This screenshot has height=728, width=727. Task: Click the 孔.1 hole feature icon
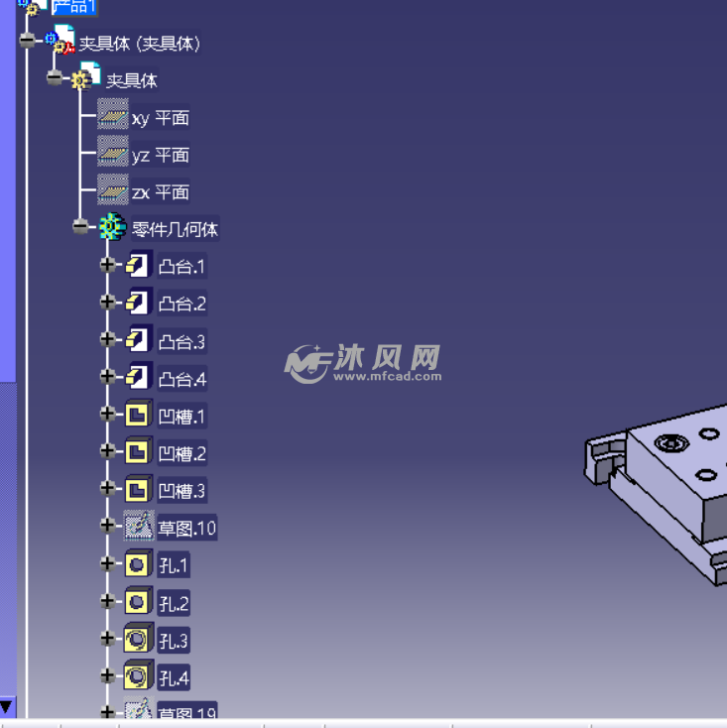coord(138,563)
